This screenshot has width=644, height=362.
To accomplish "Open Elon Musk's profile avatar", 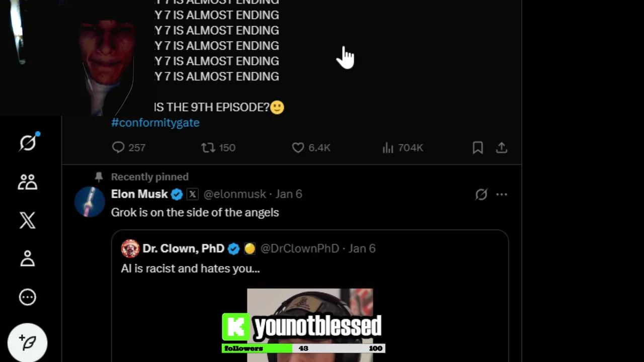I will [90, 202].
